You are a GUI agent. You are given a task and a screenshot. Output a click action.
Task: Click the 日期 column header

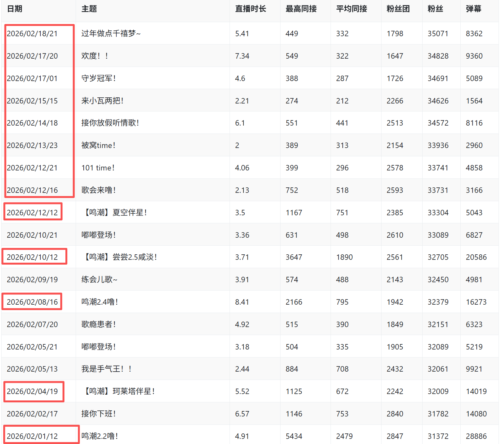tap(15, 9)
